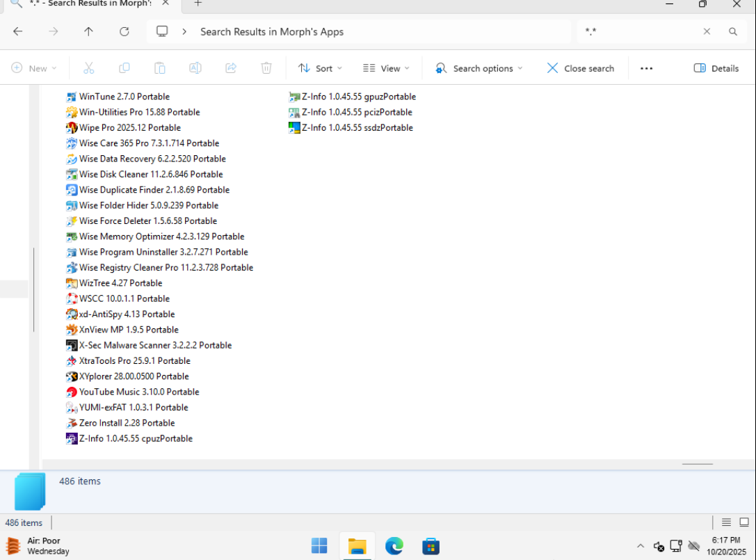Close the search results tab

[x=166, y=3]
